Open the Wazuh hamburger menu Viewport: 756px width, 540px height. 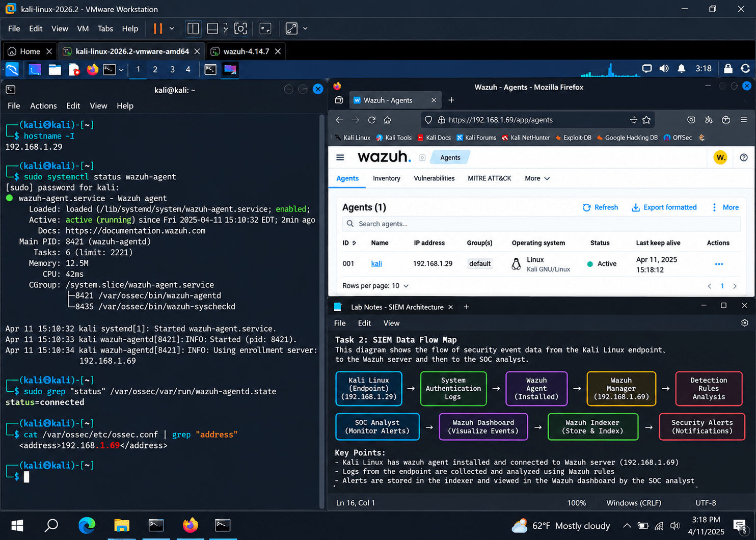[340, 157]
